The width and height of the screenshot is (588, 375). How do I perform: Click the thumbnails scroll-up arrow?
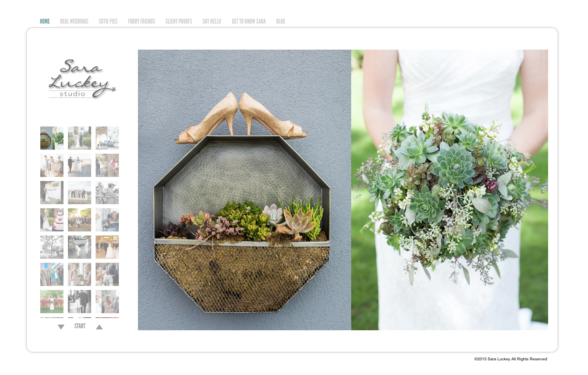click(x=99, y=327)
